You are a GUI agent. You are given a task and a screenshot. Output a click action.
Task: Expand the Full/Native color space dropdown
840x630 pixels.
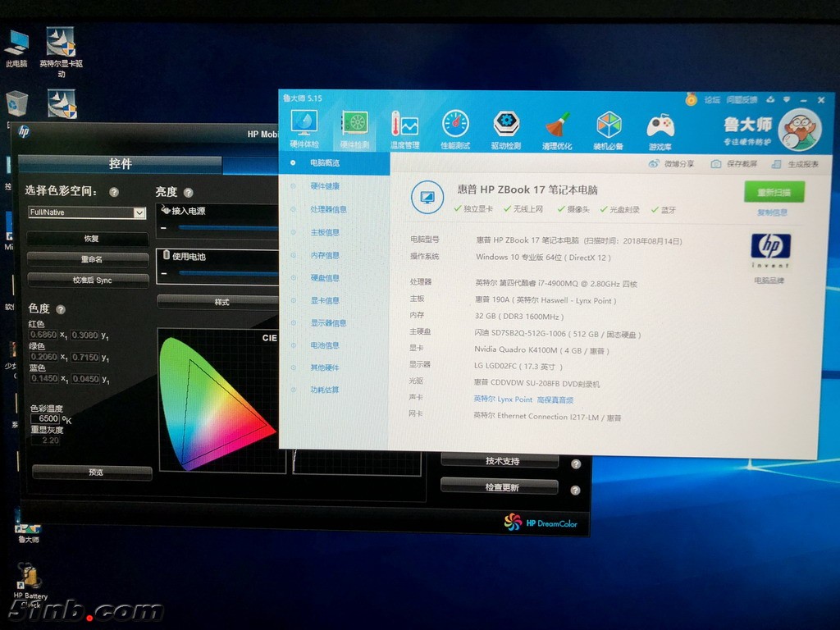(139, 212)
